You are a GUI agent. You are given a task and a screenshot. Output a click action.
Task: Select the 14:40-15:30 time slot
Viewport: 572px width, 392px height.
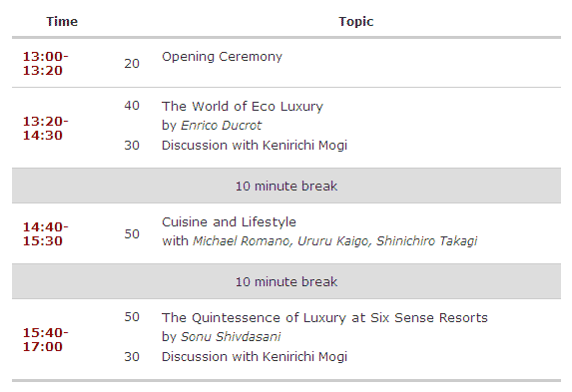tap(46, 233)
